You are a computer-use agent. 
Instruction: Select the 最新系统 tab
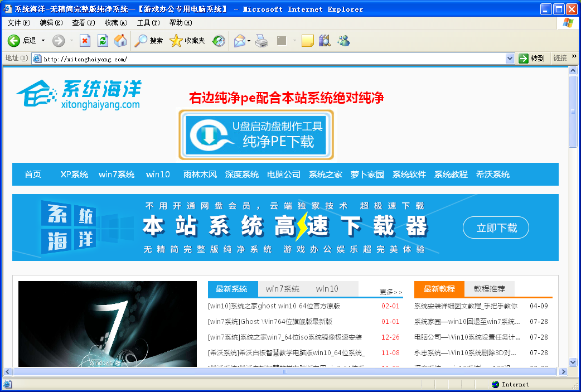point(233,289)
